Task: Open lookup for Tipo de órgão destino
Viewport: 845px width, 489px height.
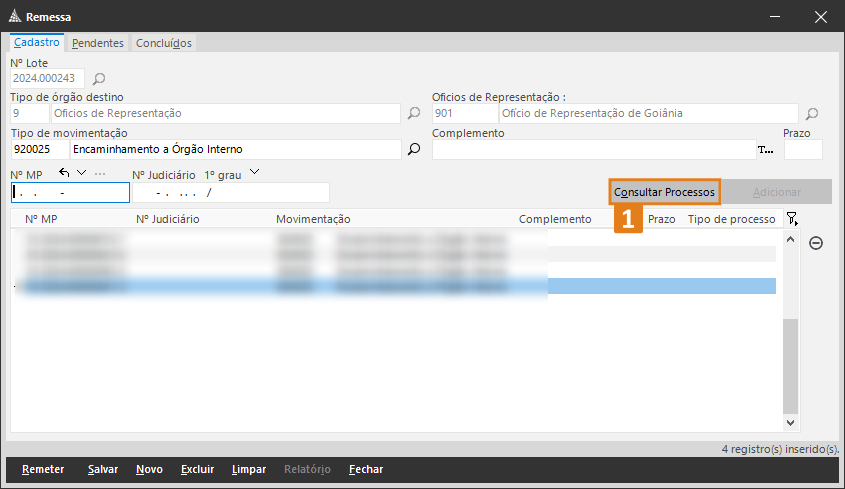Action: pos(413,113)
